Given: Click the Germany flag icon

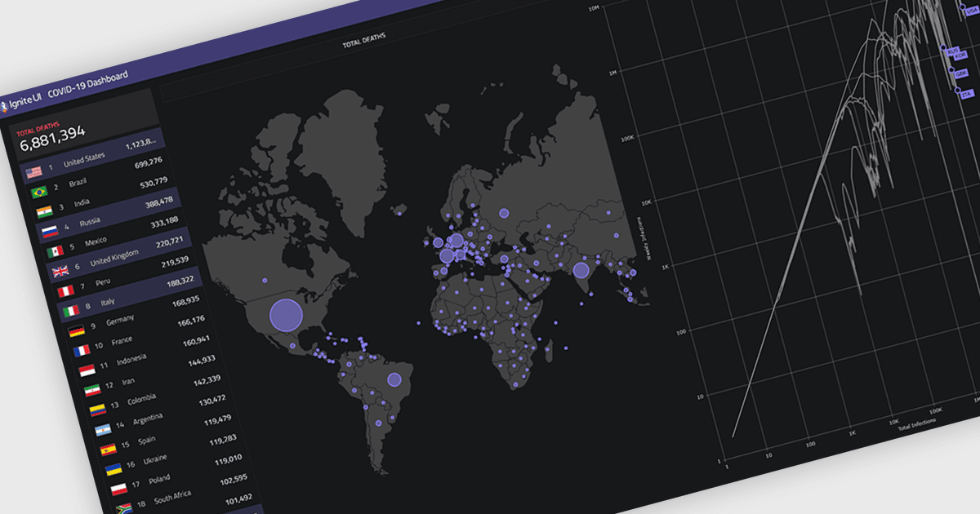Looking at the screenshot, I should tap(77, 330).
